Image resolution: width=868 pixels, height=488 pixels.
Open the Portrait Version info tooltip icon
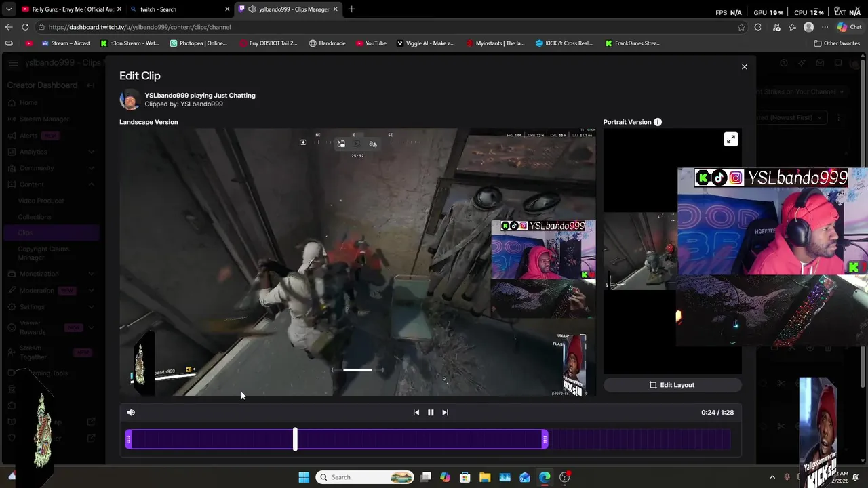coord(658,122)
